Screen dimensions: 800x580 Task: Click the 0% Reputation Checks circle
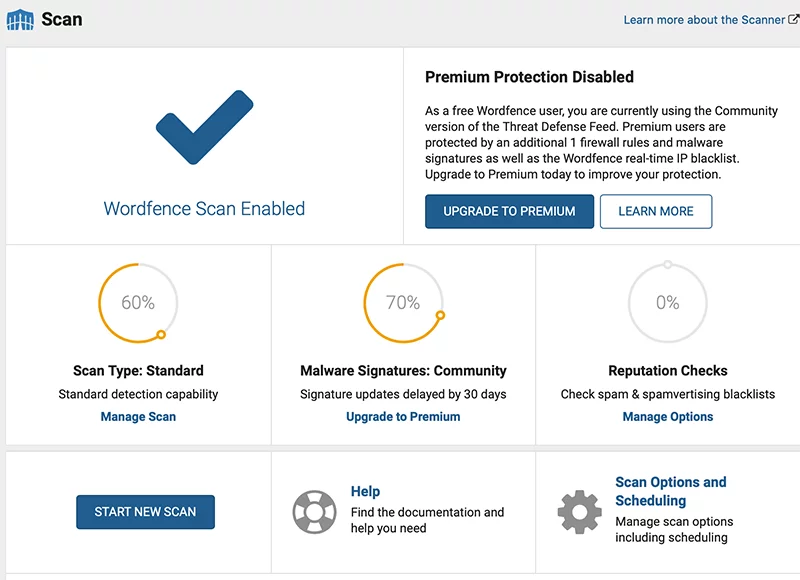[668, 302]
